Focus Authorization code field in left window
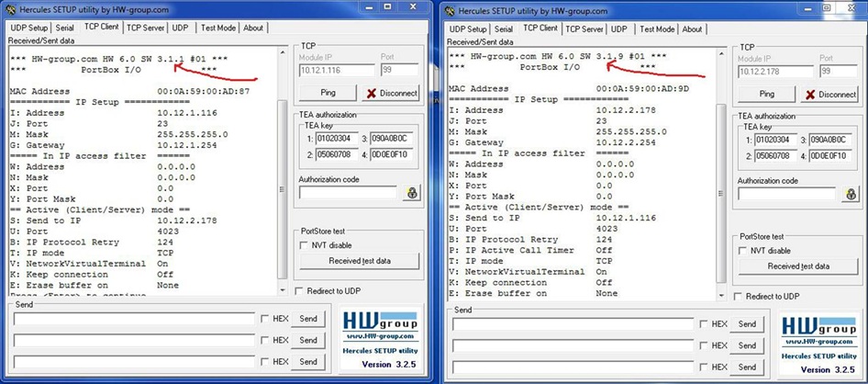 coord(348,192)
